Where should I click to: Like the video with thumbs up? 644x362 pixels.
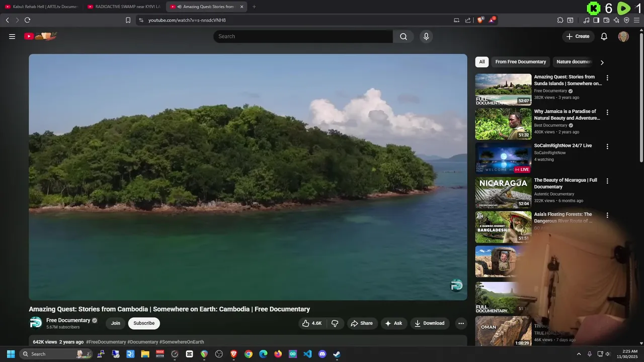click(x=312, y=323)
